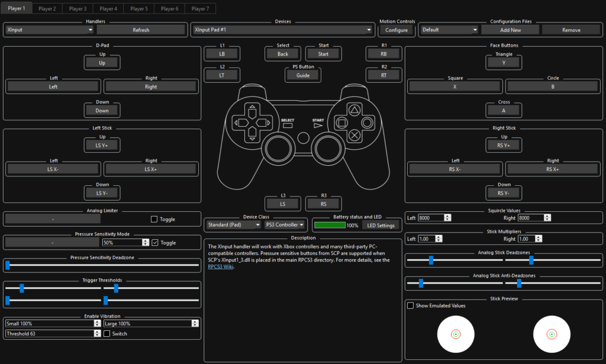Click the Threshold 63 stepper
The image size is (606, 364).
98,333
